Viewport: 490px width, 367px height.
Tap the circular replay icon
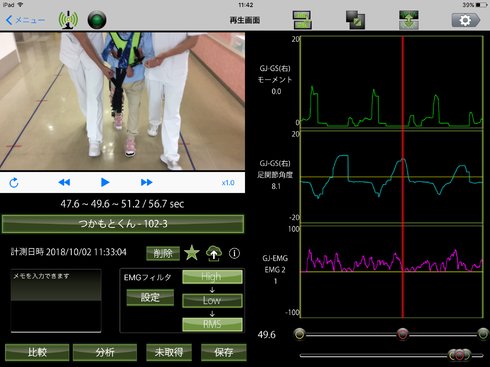click(x=14, y=183)
